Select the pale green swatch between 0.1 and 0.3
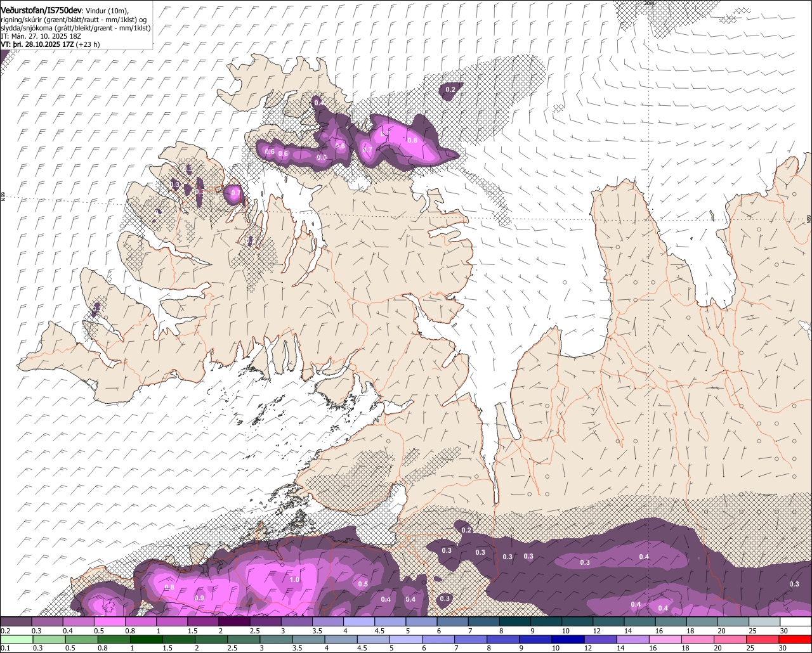Viewport: 812px width, 653px height. [x=16, y=639]
